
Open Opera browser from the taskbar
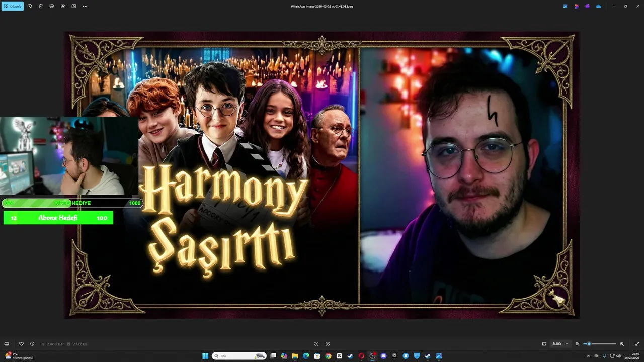coord(361,356)
